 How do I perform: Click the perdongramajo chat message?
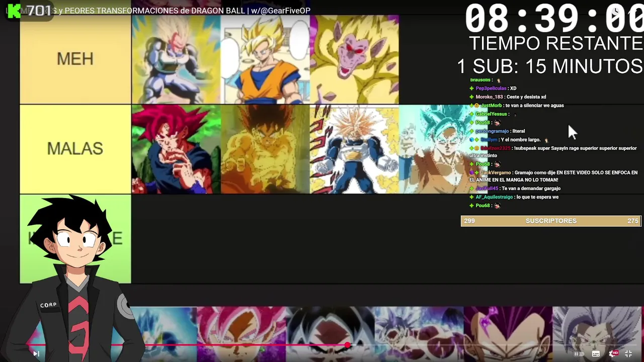[497, 131]
